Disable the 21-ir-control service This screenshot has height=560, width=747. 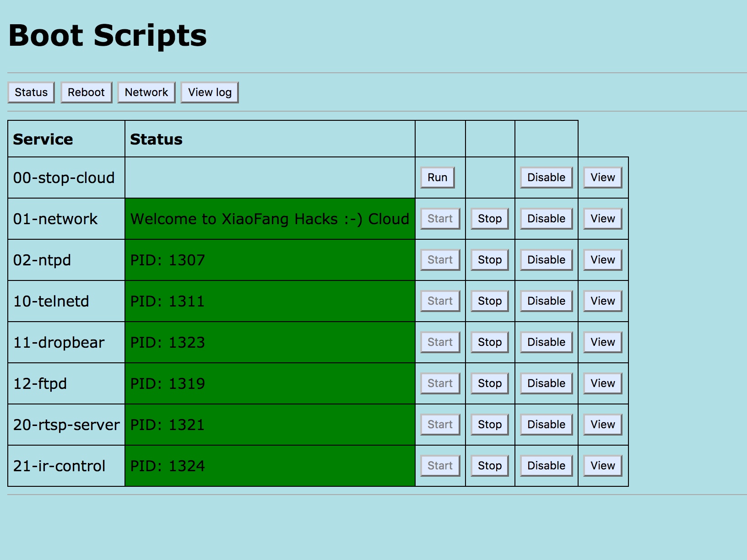click(x=547, y=466)
